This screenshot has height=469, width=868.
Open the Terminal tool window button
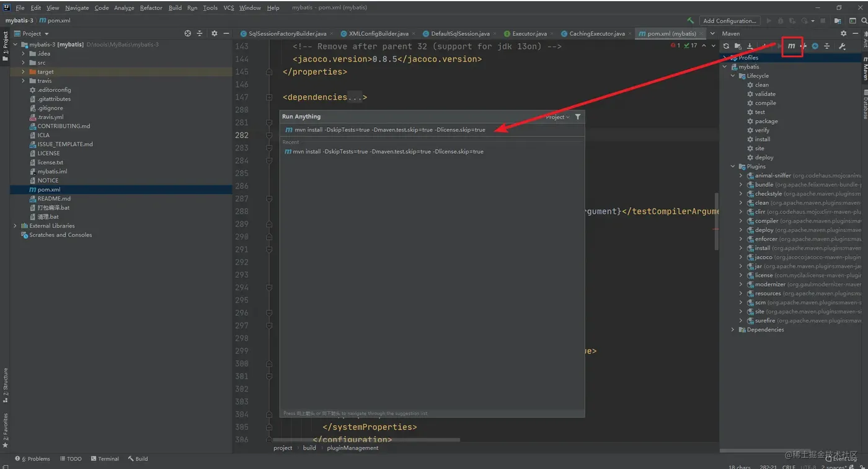105,459
